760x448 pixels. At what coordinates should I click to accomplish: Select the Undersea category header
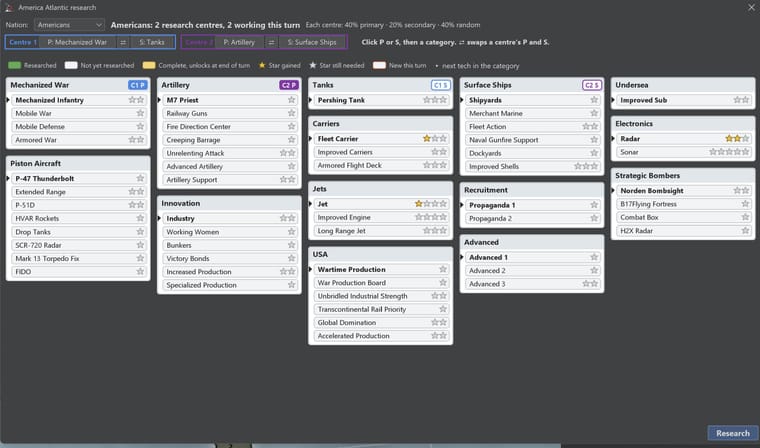(x=683, y=85)
